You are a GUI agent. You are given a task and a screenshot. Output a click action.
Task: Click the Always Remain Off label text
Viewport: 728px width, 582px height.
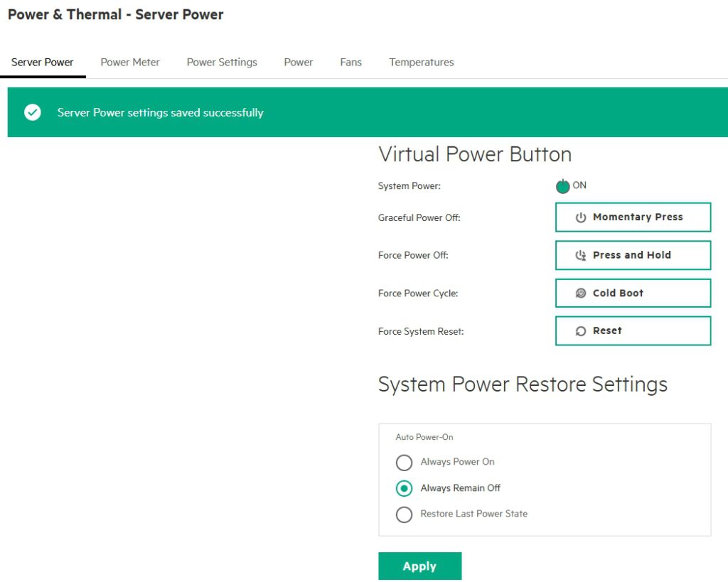pyautogui.click(x=460, y=488)
